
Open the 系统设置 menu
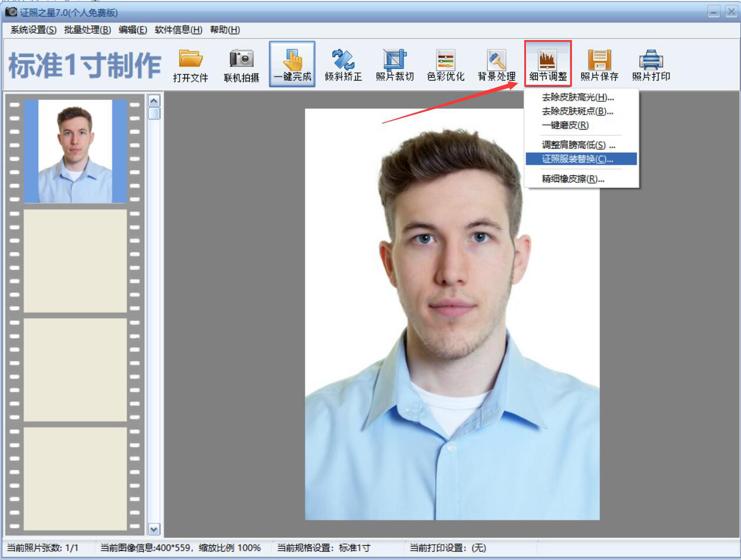point(33,30)
